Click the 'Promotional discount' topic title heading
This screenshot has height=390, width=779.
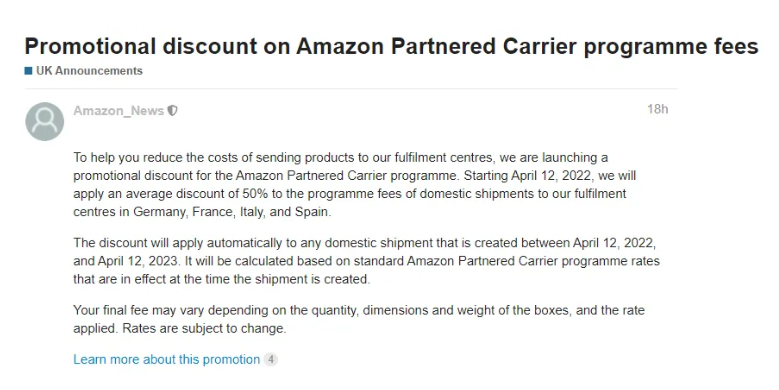tap(391, 47)
